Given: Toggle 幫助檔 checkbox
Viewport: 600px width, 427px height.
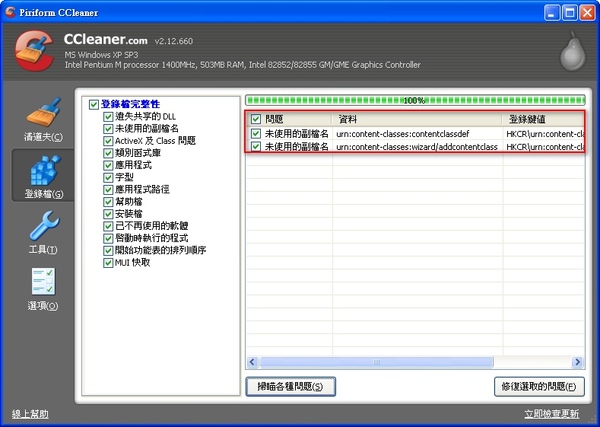Looking at the screenshot, I should coord(108,202).
